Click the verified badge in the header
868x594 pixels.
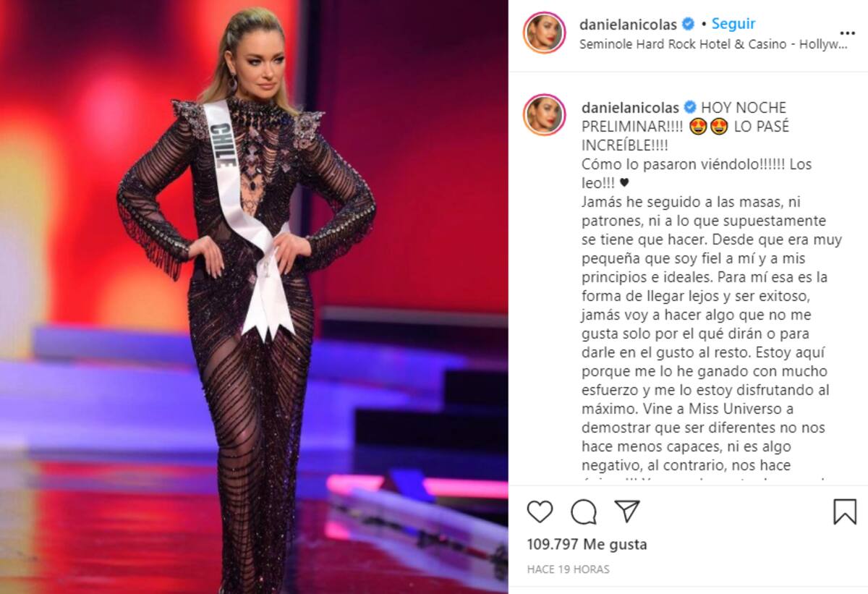(691, 24)
